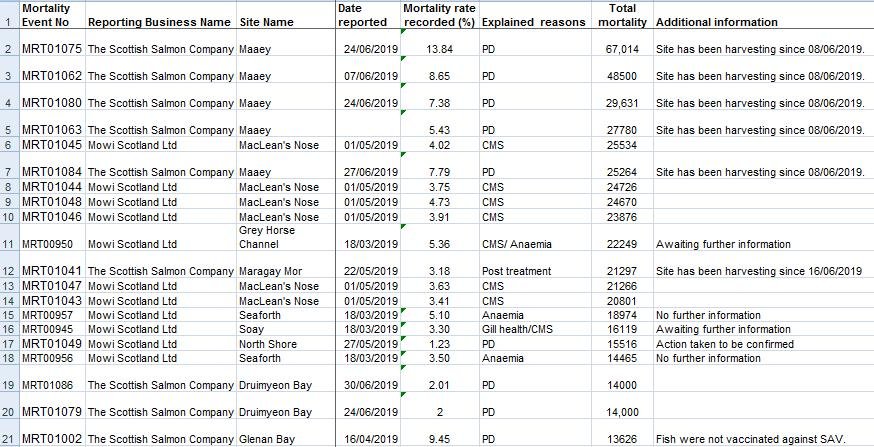
Task: Click 'Awaiting further information' cell in row 16
Action: pos(764,329)
